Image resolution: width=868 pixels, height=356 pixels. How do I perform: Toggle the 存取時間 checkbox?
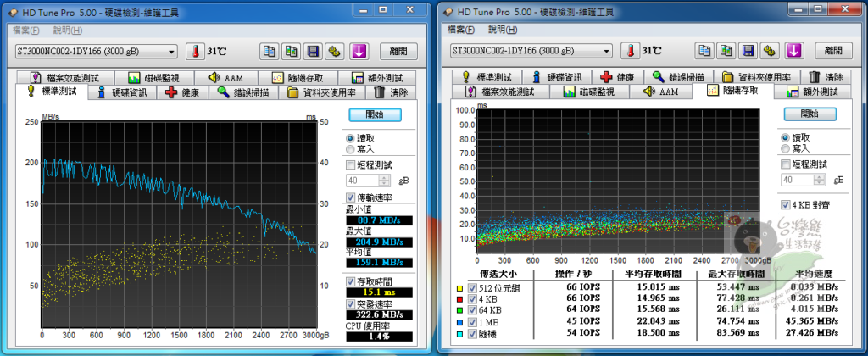coord(351,281)
